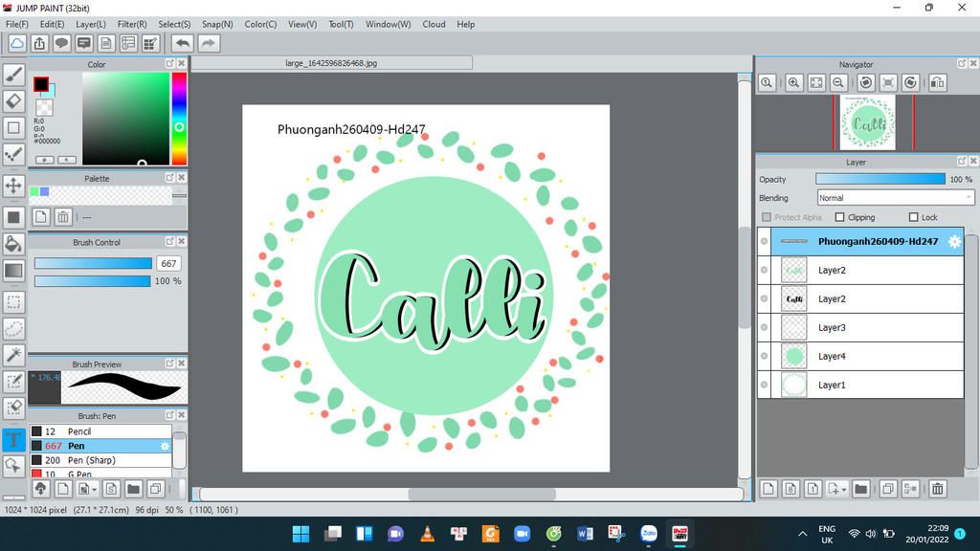Check the Protect Alpha checkbox
This screenshot has height=551, width=980.
pos(767,217)
